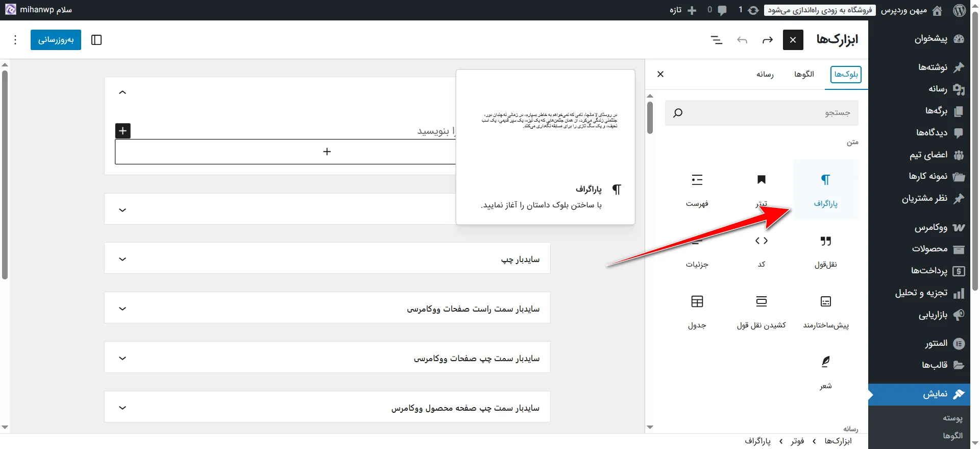This screenshot has width=980, height=449.
Task: Click the به‌روزرسانی update button
Action: pos(56,40)
